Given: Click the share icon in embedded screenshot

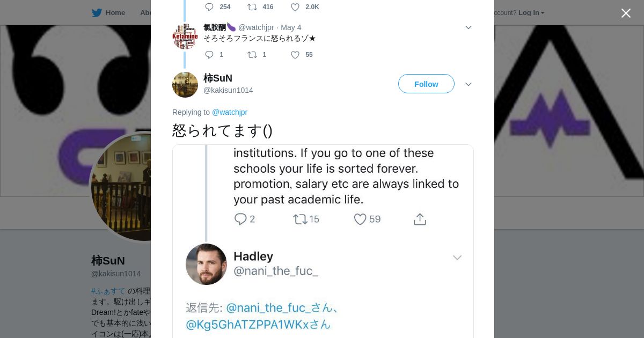Looking at the screenshot, I should coord(420,219).
